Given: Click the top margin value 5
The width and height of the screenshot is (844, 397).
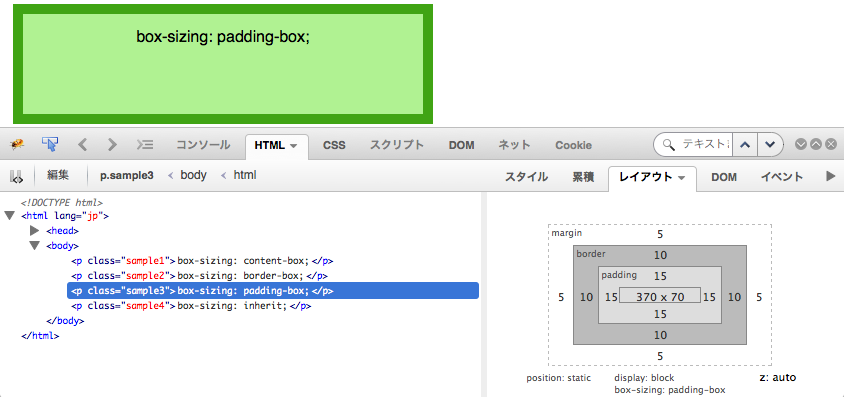Looking at the screenshot, I should pyautogui.click(x=660, y=234).
